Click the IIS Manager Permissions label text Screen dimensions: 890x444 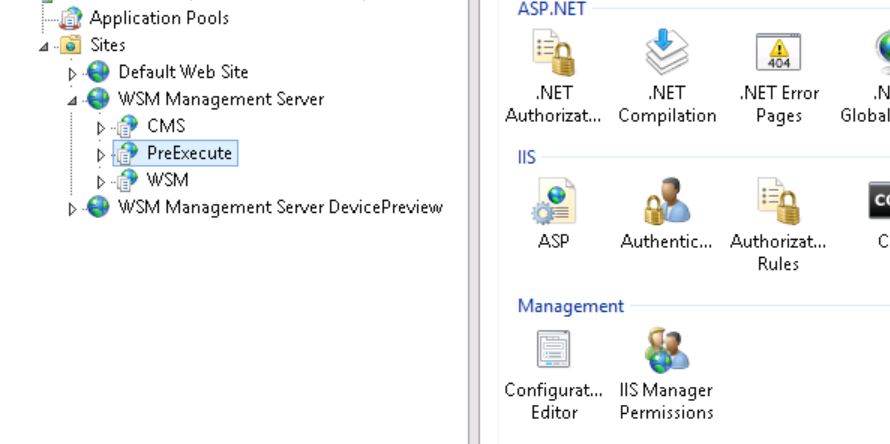(666, 401)
